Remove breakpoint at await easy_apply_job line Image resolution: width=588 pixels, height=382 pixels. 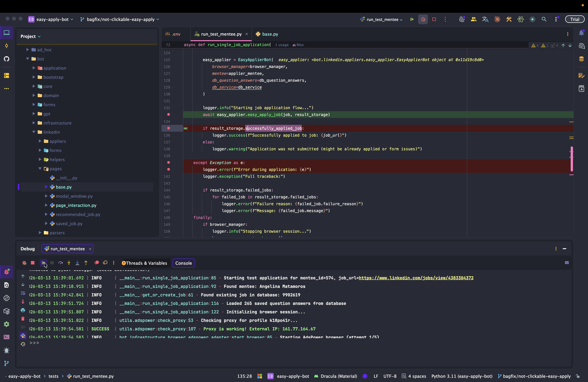[169, 114]
